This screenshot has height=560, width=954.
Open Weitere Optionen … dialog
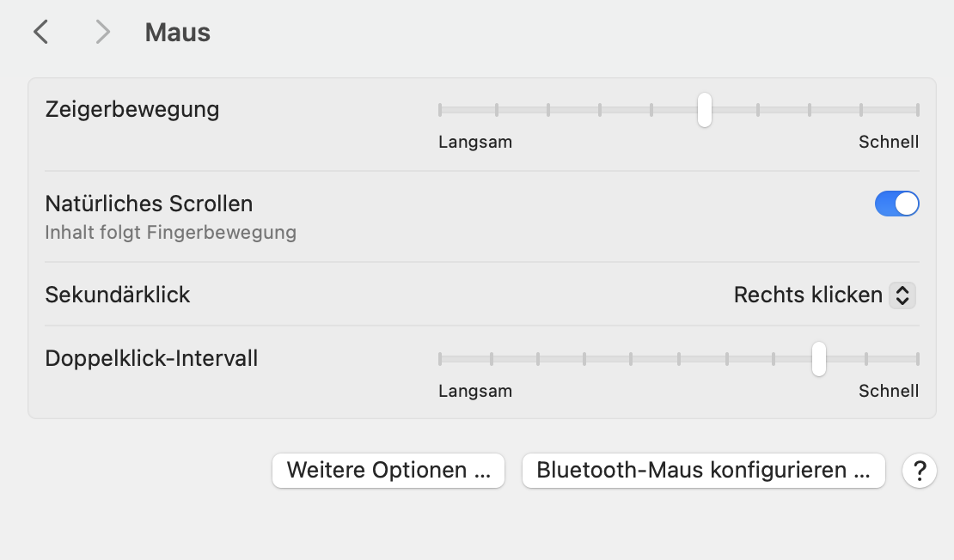tap(388, 471)
